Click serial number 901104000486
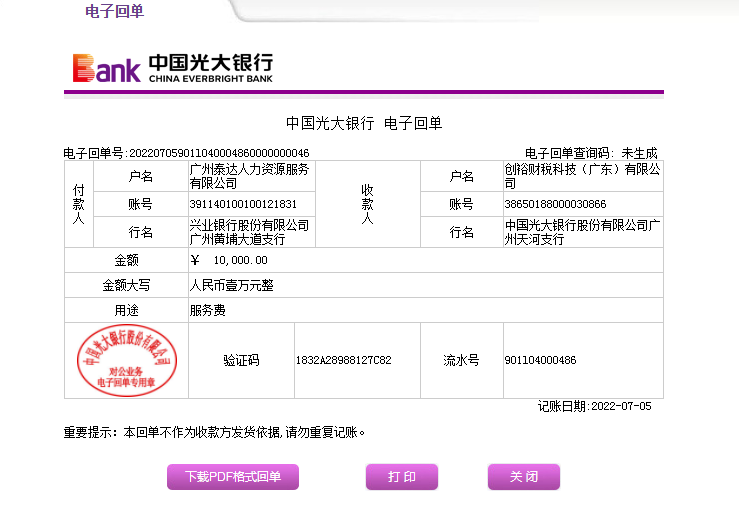This screenshot has height=509, width=739. tap(540, 360)
